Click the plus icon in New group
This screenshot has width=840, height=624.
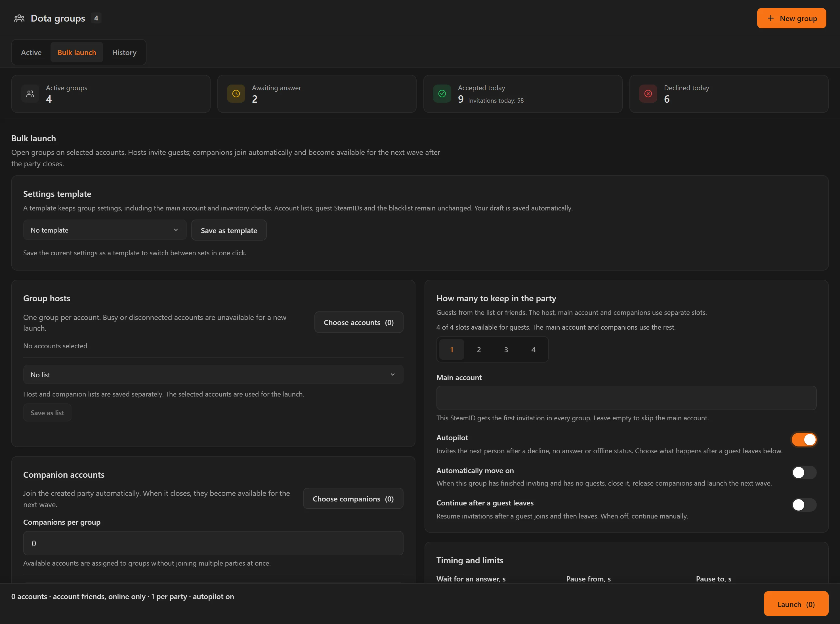[x=770, y=18]
